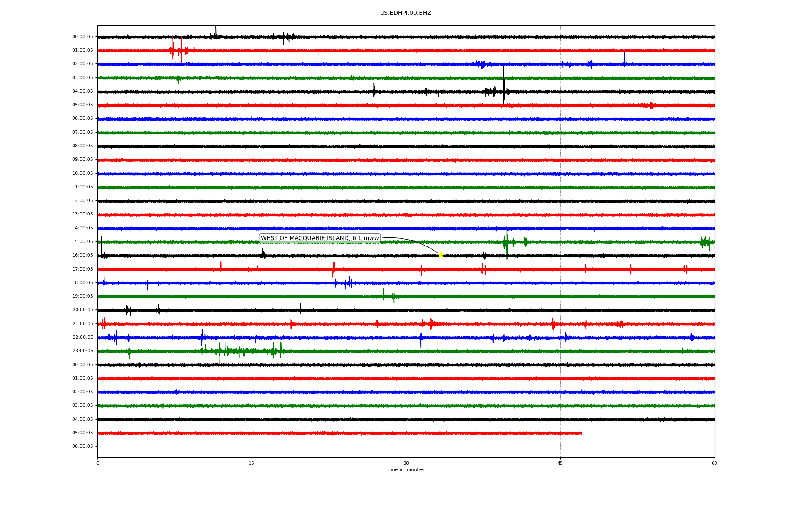
Task: Select the 09:00:05 time label
Action: pyautogui.click(x=82, y=160)
